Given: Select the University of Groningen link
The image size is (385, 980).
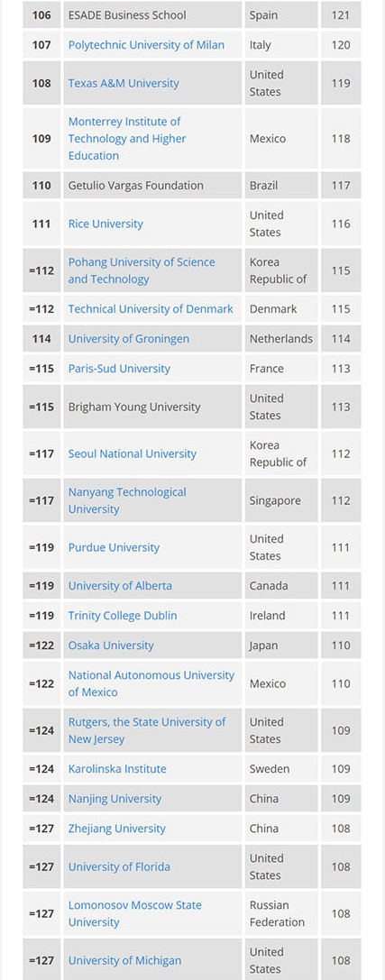Looking at the screenshot, I should [129, 339].
